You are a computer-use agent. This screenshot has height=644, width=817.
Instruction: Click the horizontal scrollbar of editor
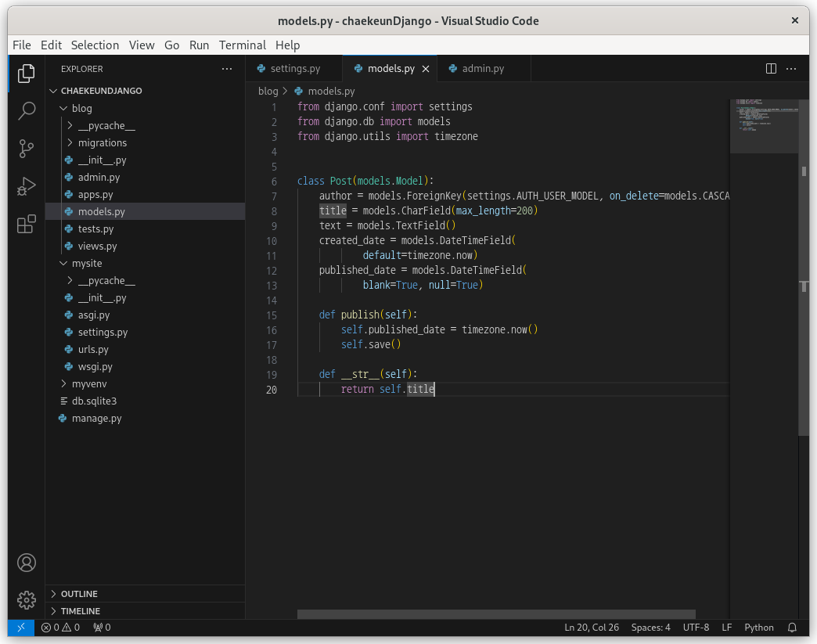click(496, 614)
